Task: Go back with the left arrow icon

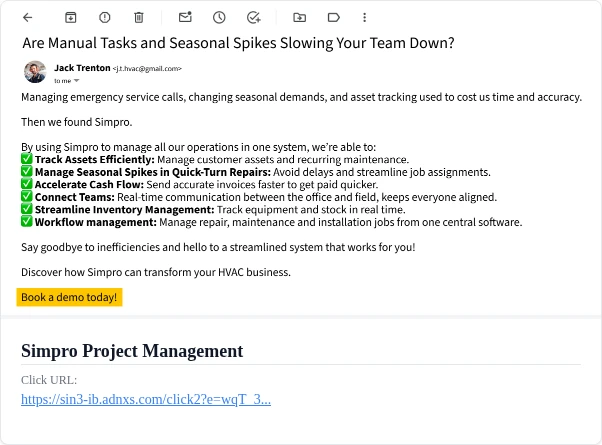Action: [x=28, y=18]
